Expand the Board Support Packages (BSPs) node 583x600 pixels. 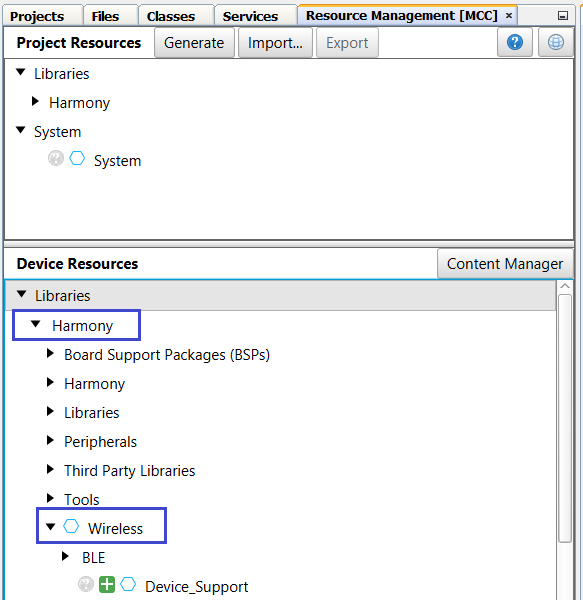(x=50, y=353)
